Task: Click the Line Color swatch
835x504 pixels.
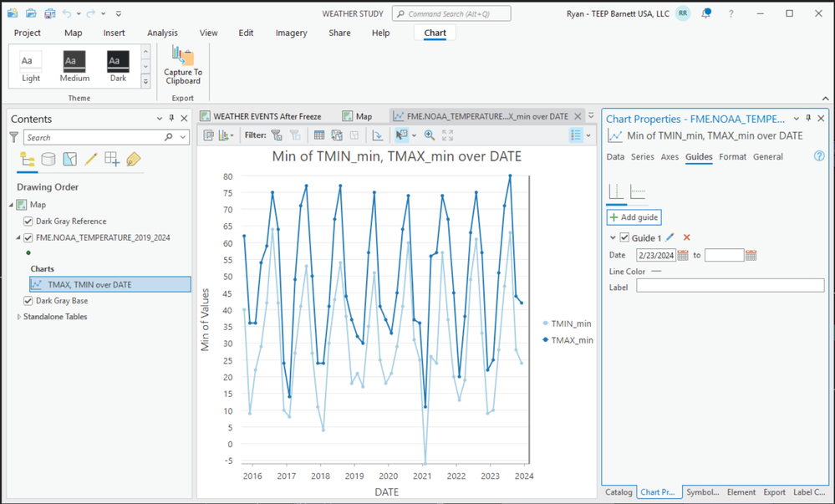Action: point(656,271)
